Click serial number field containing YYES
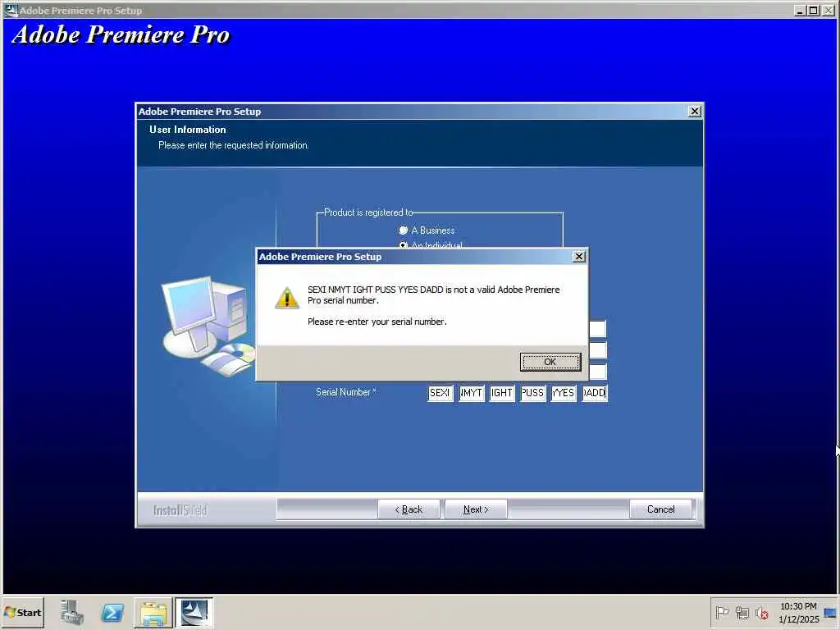840x630 pixels. [564, 393]
